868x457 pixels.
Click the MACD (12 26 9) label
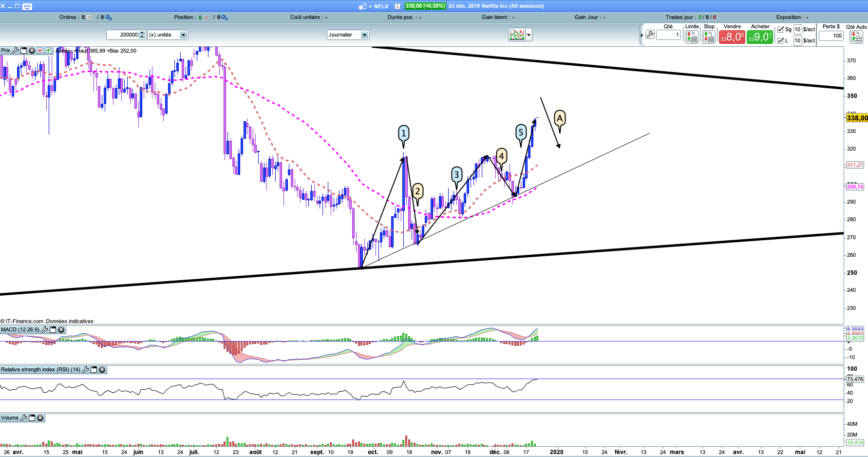click(x=20, y=330)
